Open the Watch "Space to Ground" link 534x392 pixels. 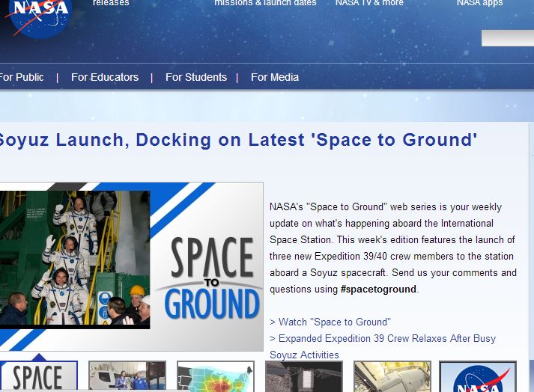point(330,322)
